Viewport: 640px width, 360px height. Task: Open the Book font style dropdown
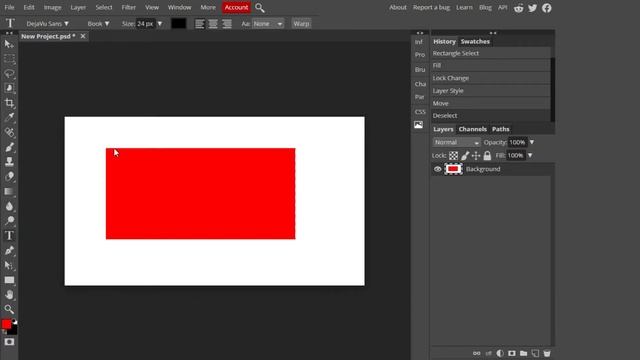[98, 24]
